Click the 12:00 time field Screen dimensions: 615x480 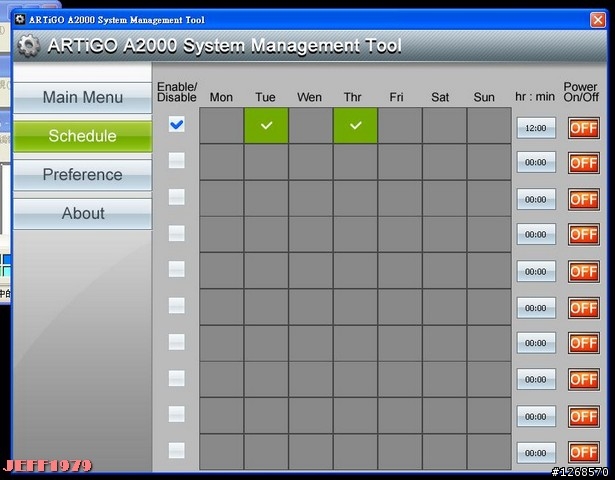pos(536,128)
